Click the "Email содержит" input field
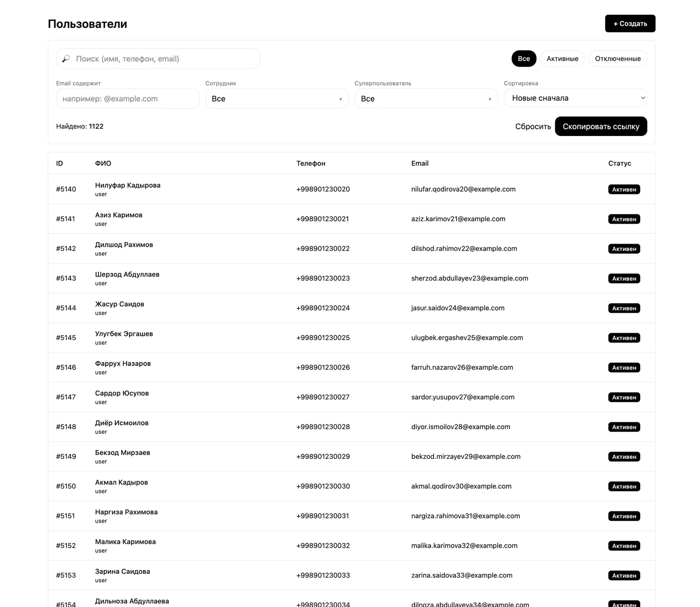Image resolution: width=700 pixels, height=607 pixels. coord(128,98)
